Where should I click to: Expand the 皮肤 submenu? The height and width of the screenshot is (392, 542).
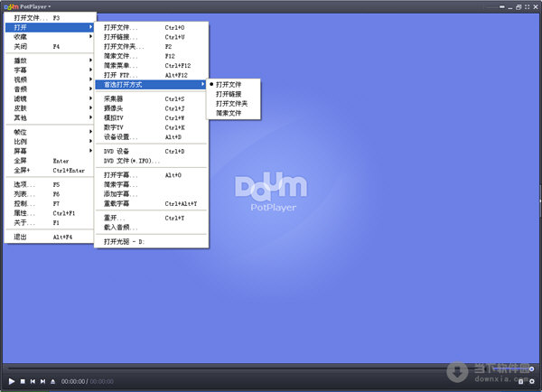point(50,108)
